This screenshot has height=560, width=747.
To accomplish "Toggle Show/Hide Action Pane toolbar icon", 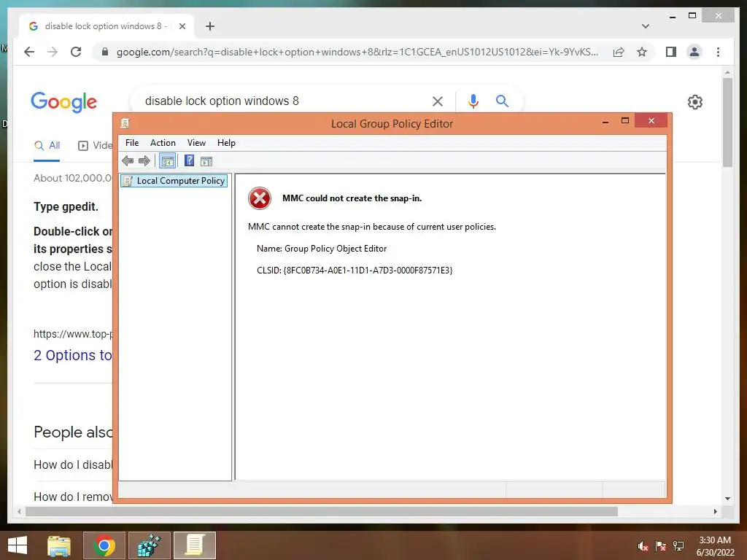I will [x=206, y=161].
